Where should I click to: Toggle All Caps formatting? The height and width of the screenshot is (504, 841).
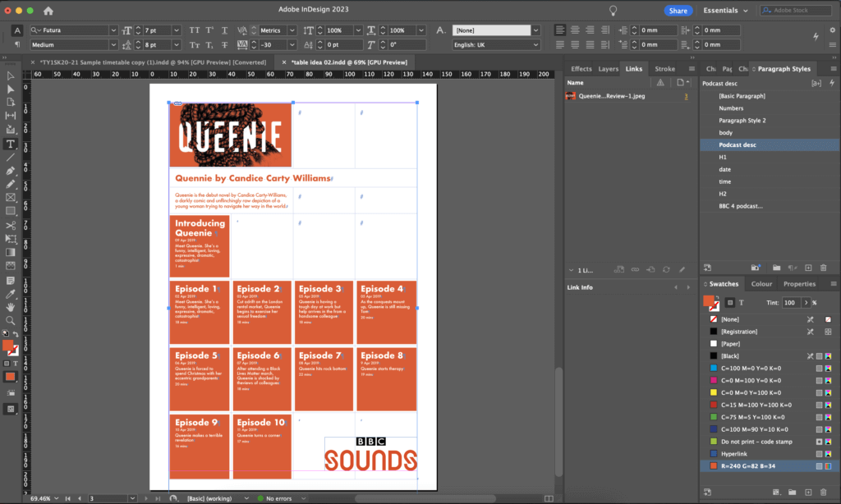coord(194,30)
